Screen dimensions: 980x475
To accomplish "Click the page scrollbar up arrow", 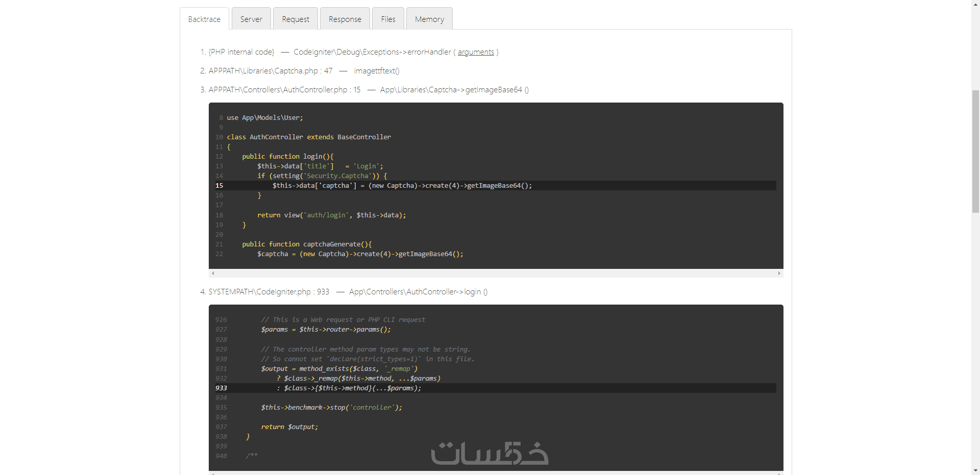I will tap(975, 4).
